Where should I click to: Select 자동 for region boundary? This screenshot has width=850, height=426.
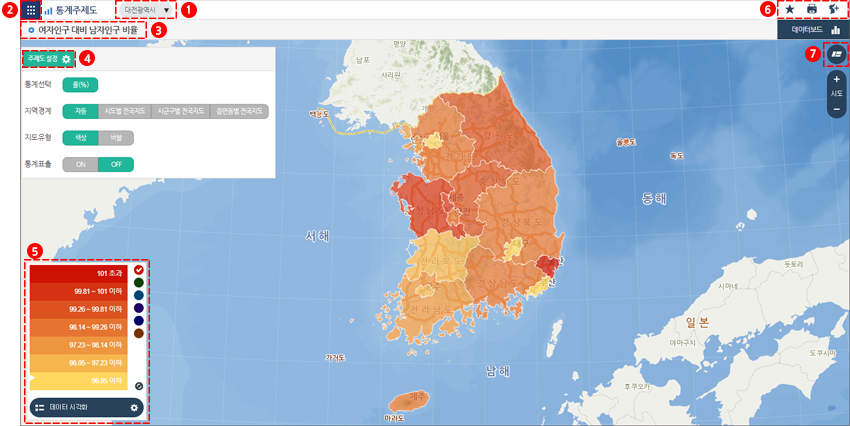(80, 111)
